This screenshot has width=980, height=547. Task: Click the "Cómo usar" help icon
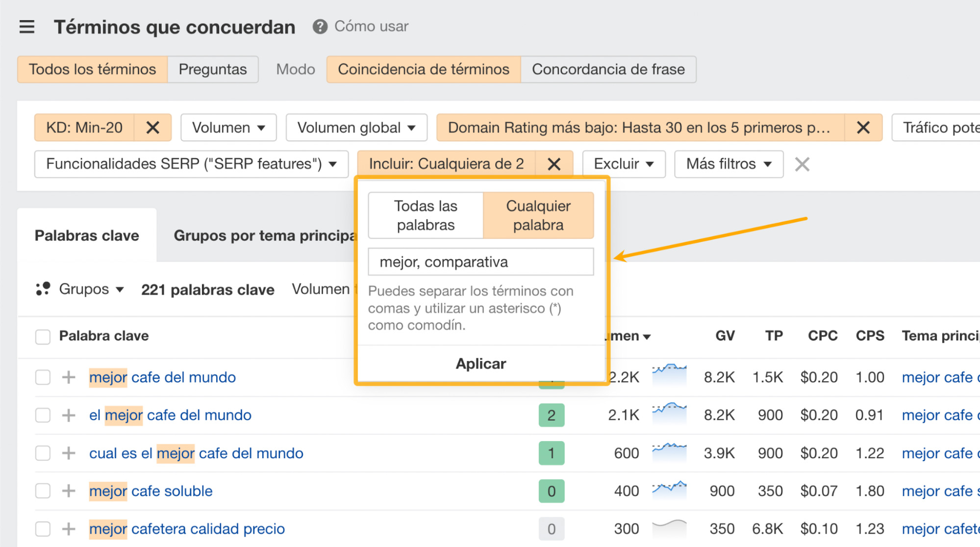click(320, 26)
